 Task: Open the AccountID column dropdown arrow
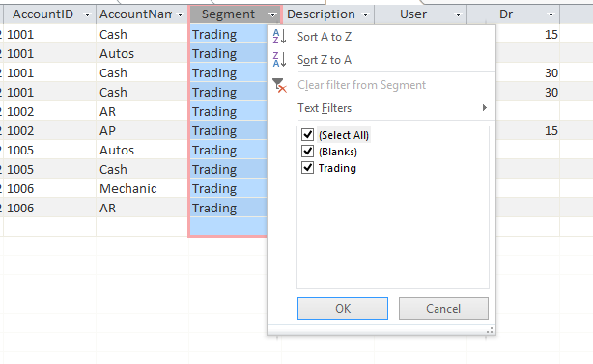pyautogui.click(x=87, y=14)
